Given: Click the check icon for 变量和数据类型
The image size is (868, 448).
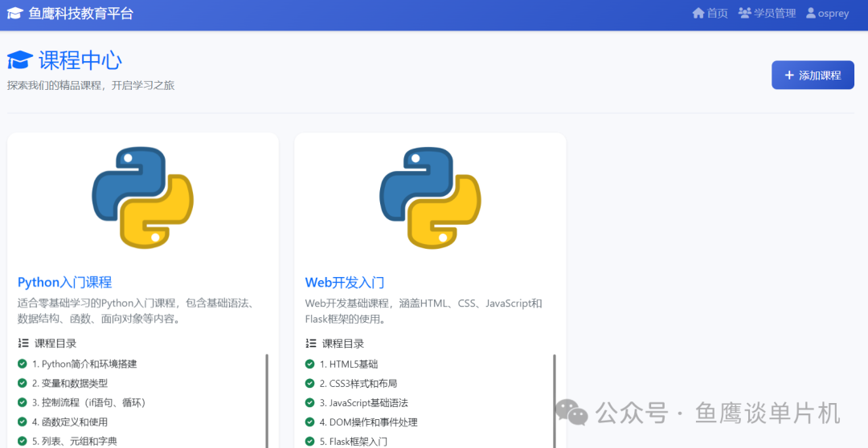Looking at the screenshot, I should [x=23, y=383].
